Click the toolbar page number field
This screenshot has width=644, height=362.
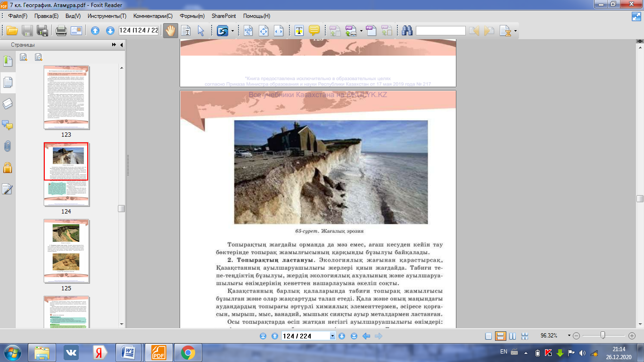[x=139, y=31]
